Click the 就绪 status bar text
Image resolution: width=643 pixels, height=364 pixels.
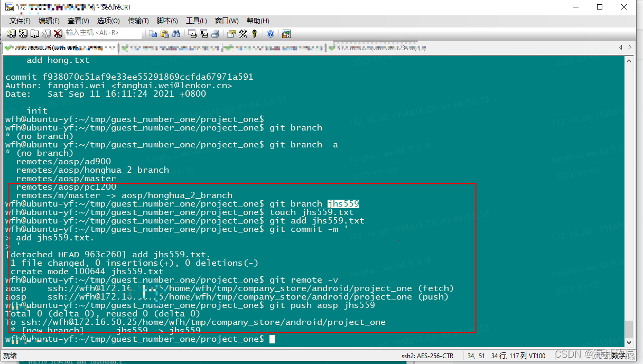[10, 356]
